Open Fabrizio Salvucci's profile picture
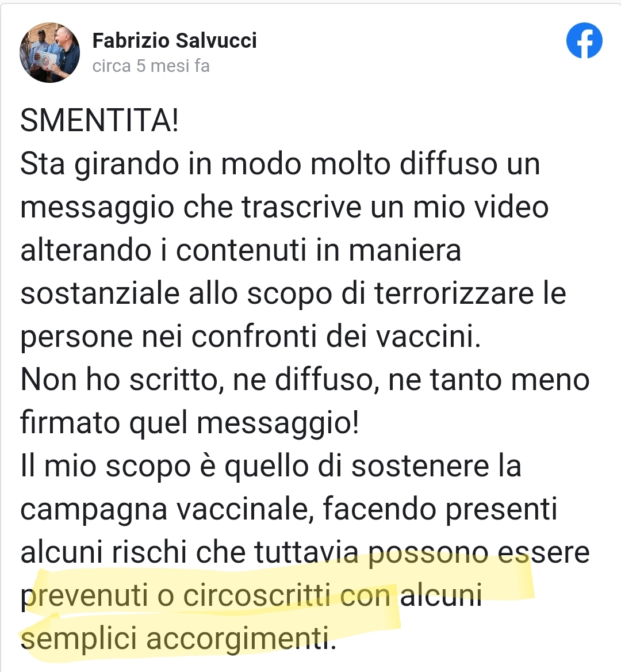The image size is (621, 672). point(49,52)
